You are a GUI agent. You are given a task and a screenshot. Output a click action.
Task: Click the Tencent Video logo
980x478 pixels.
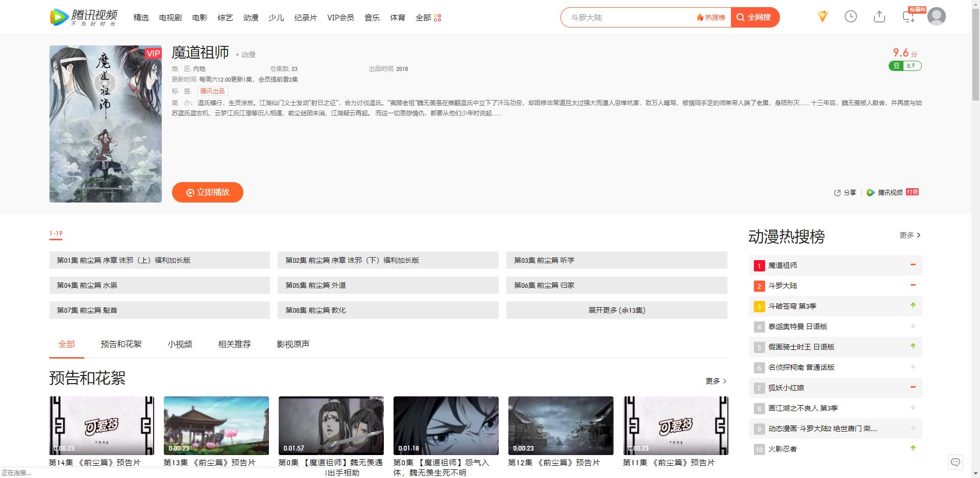84,17
